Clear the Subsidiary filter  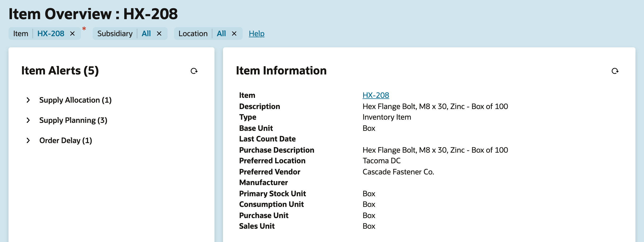pyautogui.click(x=159, y=34)
